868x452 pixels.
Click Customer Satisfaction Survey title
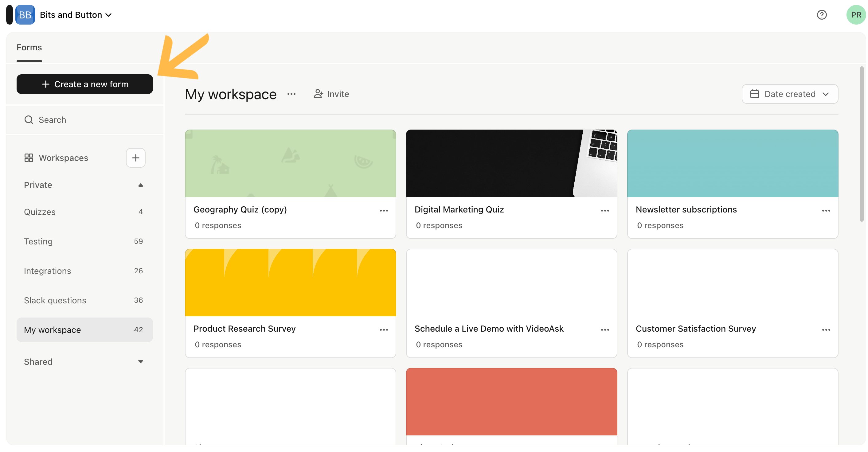(x=696, y=329)
